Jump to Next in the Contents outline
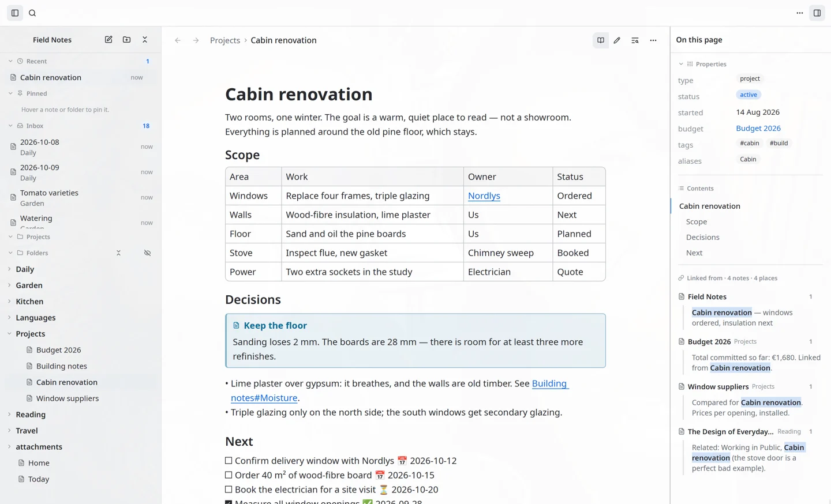This screenshot has height=504, width=831. coord(694,253)
